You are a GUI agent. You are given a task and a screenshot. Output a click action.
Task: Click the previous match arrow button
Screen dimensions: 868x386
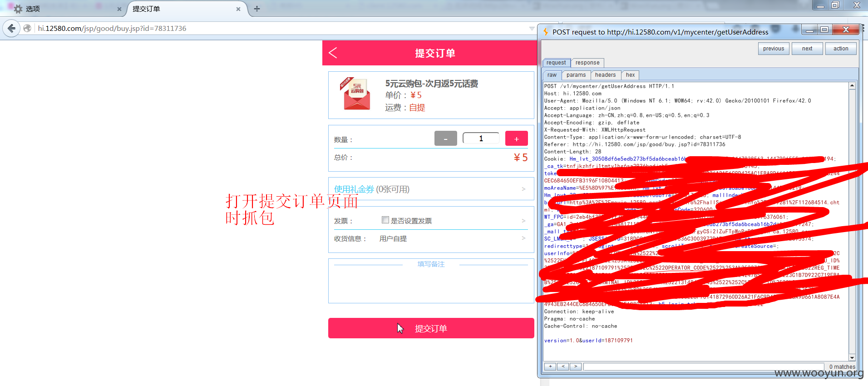coord(563,366)
